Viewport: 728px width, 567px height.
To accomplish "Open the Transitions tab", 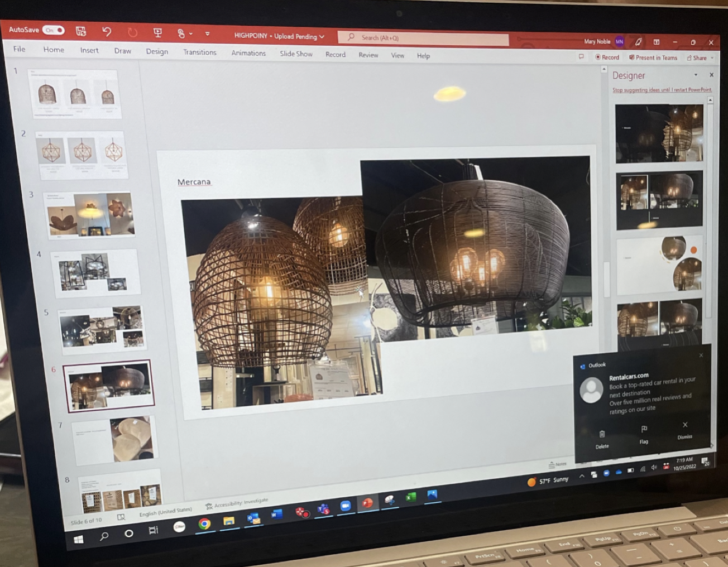I will pyautogui.click(x=200, y=52).
